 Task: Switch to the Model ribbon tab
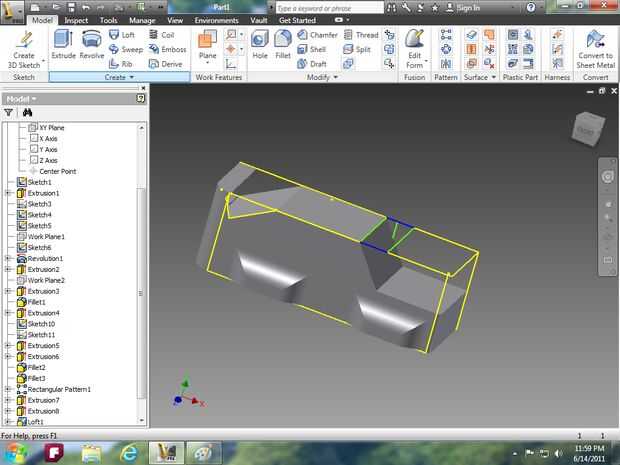[42, 20]
